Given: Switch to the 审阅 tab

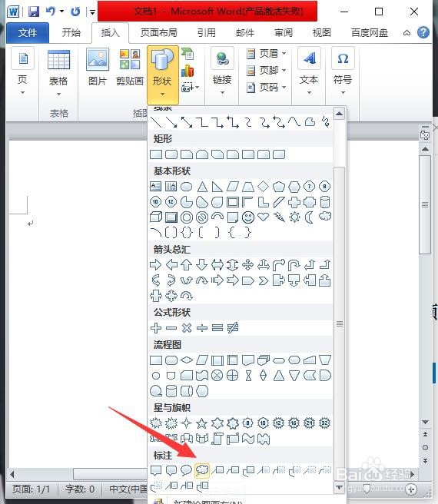Looking at the screenshot, I should (284, 33).
